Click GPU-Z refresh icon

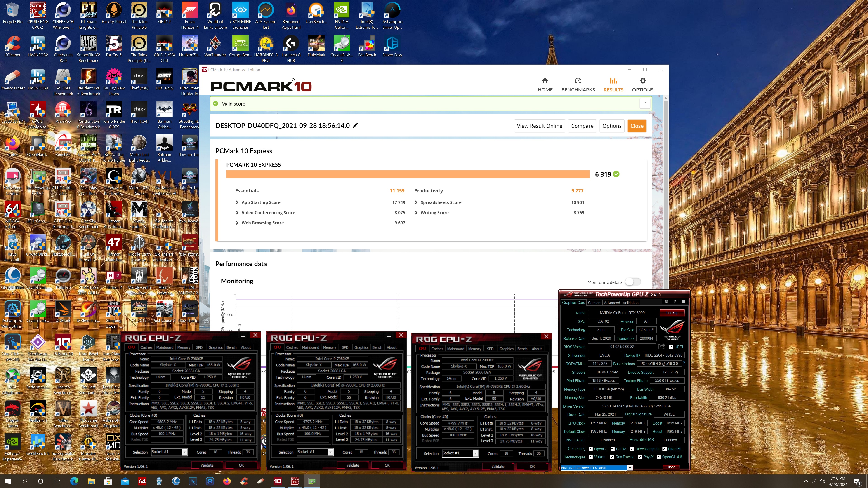(x=675, y=301)
